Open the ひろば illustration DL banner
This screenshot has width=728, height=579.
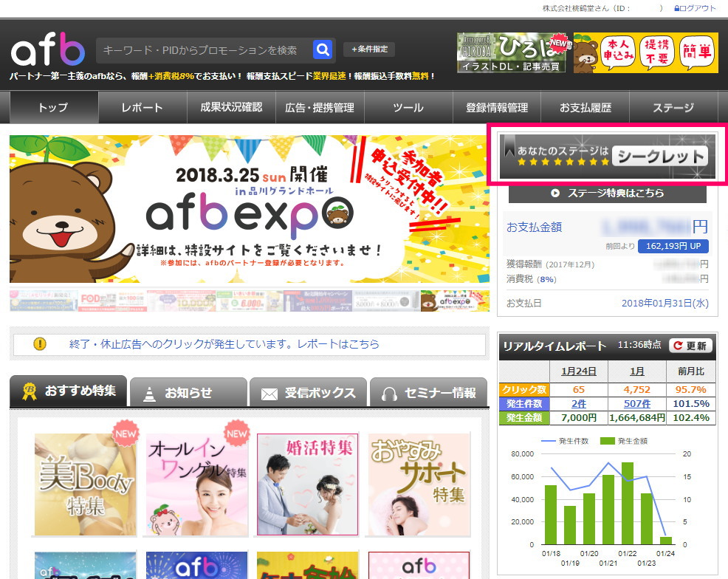pyautogui.click(x=513, y=52)
